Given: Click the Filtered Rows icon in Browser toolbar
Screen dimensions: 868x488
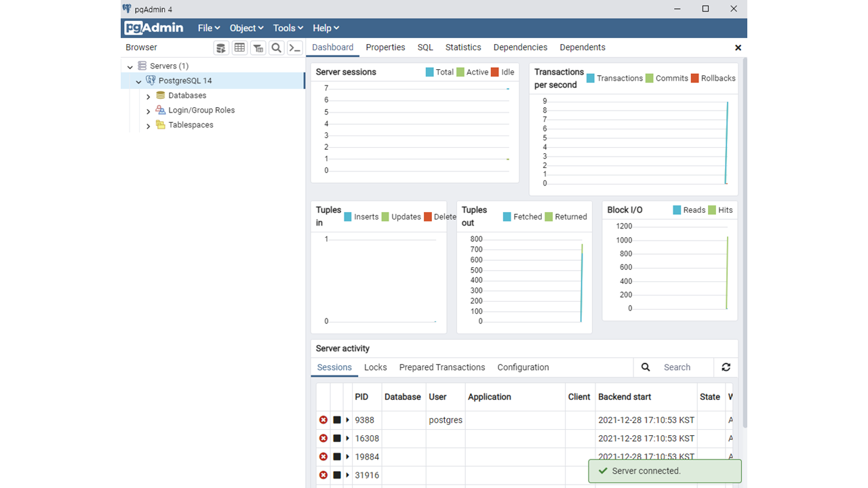Looking at the screenshot, I should 258,47.
